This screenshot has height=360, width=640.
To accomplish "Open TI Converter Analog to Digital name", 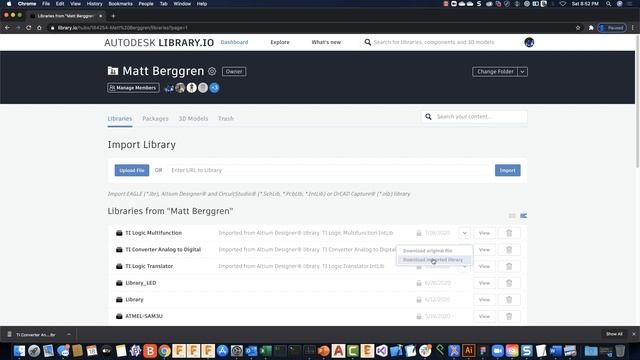I will (163, 249).
